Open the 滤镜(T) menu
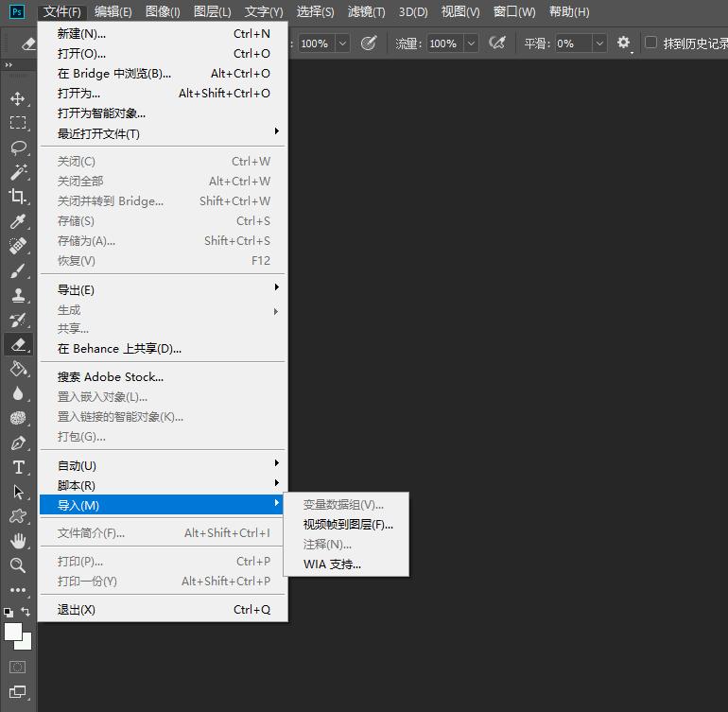 click(366, 12)
